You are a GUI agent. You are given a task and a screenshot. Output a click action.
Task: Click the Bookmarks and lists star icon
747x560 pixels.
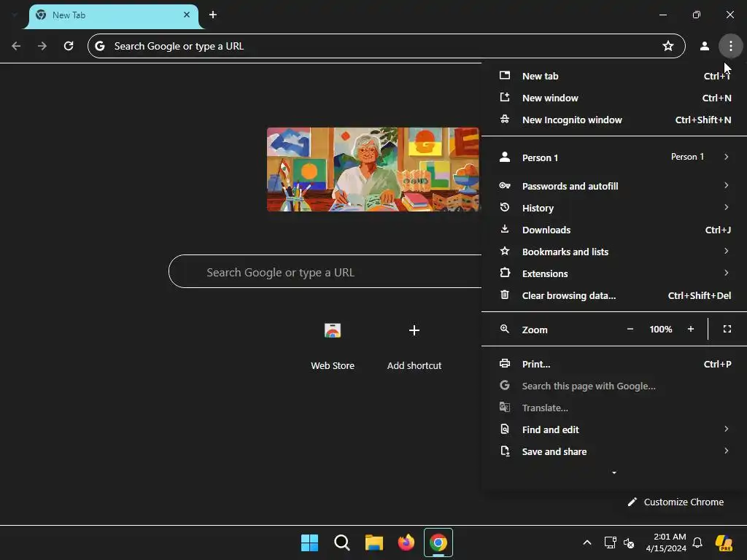[505, 251]
